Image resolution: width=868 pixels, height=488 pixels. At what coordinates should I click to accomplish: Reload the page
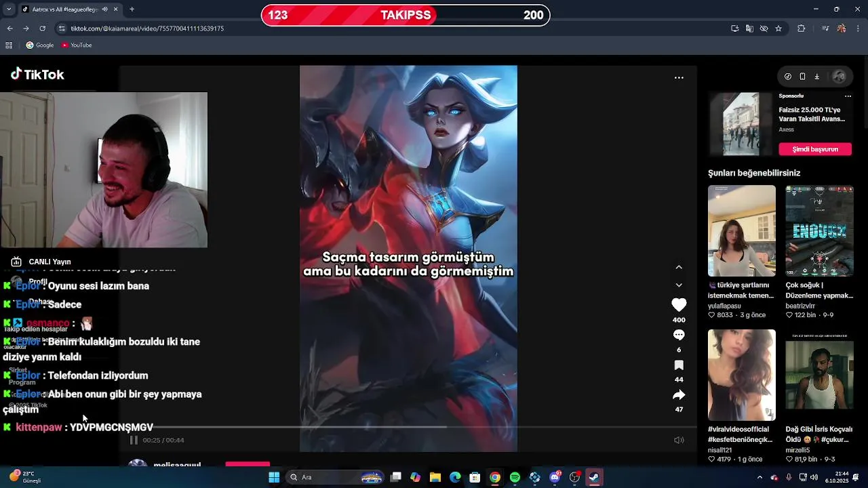42,28
